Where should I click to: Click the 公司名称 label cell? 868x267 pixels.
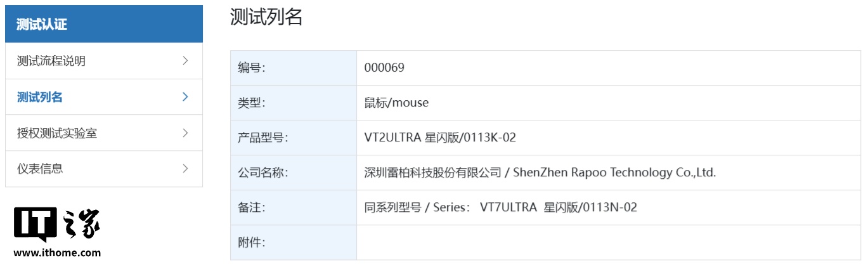click(294, 173)
